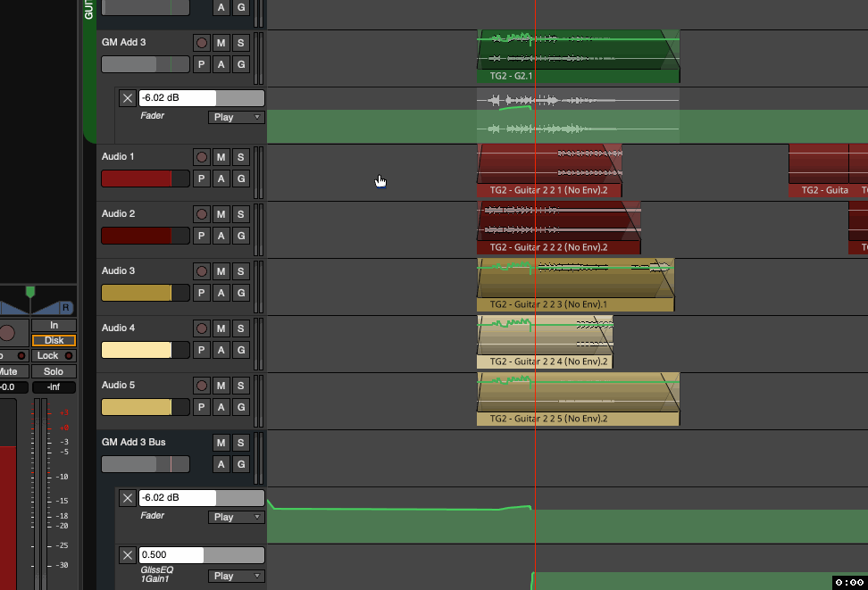The image size is (868, 590).
Task: Open the playlist button on Audio 2
Action: (202, 236)
